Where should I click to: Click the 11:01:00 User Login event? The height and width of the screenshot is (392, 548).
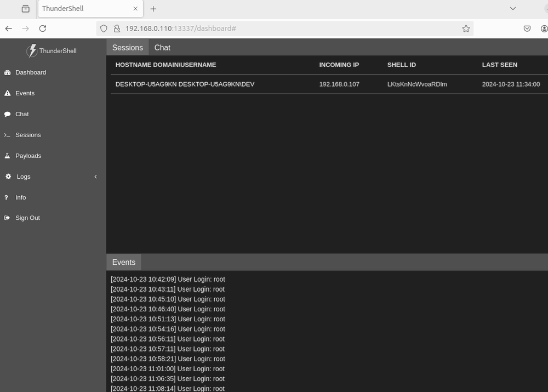[168, 369]
